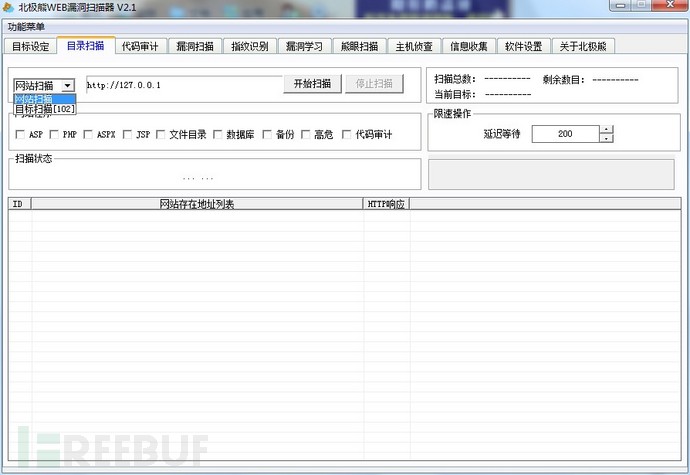Screen dimensions: 690x475
Task: Close the 北极熊WEB漏洞扫描器 window
Action: pyautogui.click(x=670, y=5)
